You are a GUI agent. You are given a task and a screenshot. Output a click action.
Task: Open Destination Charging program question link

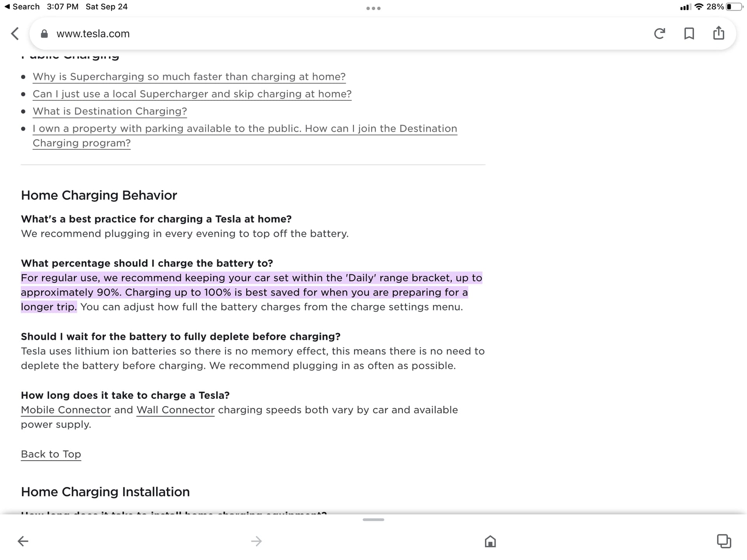245,129
